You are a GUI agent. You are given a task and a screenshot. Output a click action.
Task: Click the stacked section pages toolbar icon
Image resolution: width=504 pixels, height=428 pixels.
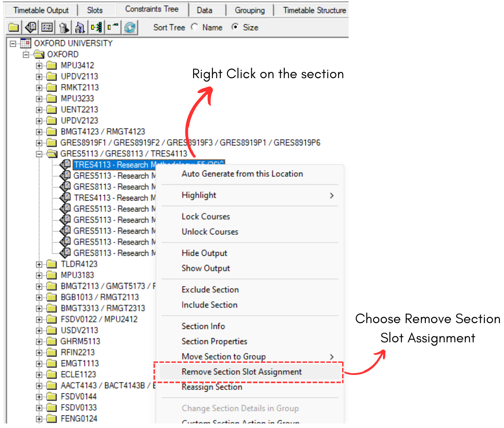[31, 28]
